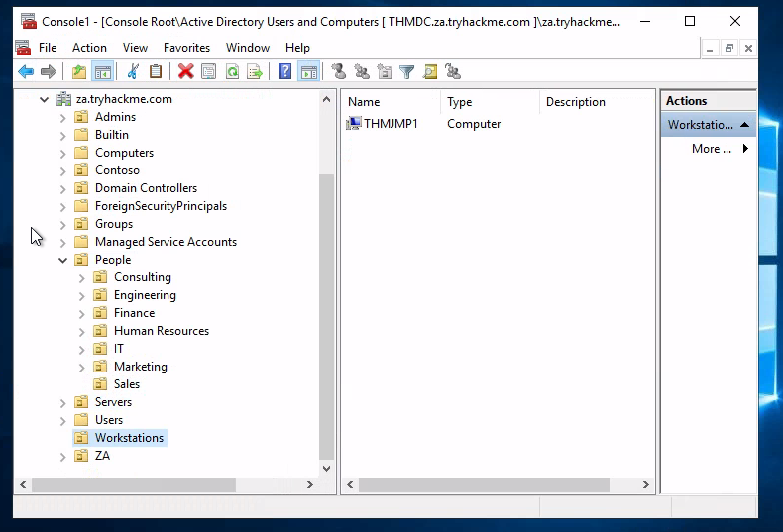Screen dimensions: 783x532
Task: Select the Human Resources OU
Action: 162,331
